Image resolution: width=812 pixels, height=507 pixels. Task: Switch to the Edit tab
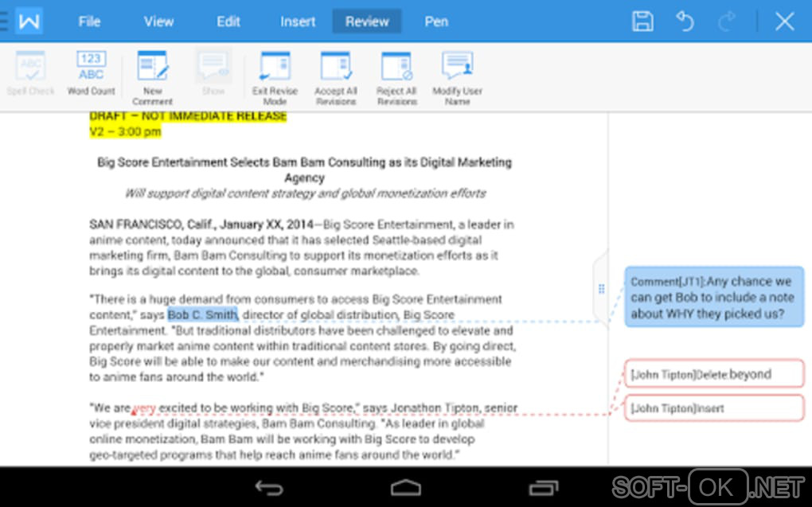click(228, 21)
